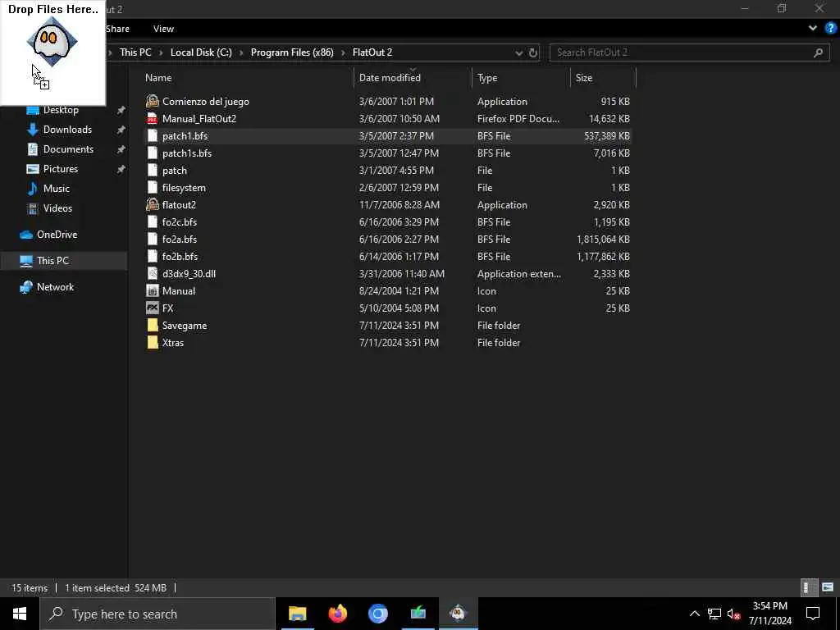Click the search magnifier icon
The height and width of the screenshot is (630, 840).
pos(818,52)
